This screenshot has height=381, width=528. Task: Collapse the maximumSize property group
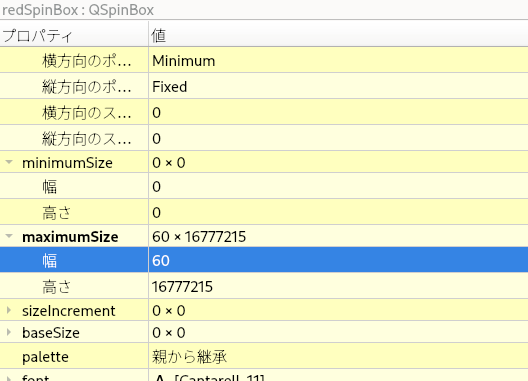pos(9,236)
